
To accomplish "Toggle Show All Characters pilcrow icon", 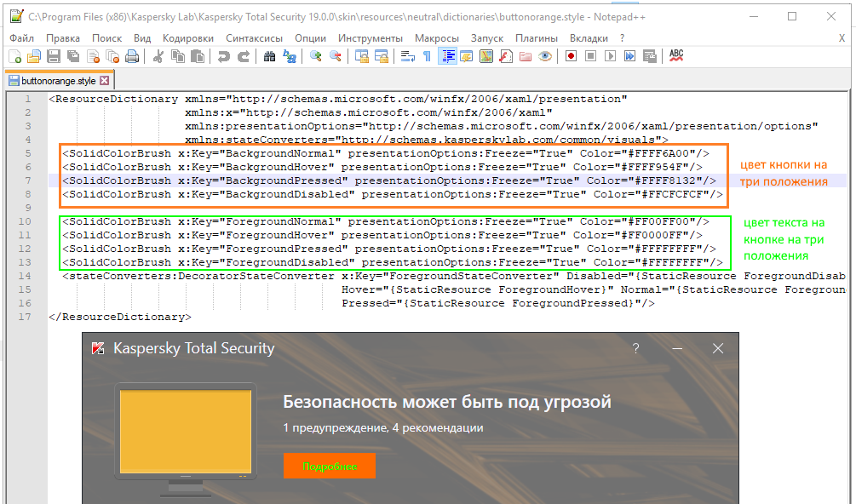I will pyautogui.click(x=427, y=56).
